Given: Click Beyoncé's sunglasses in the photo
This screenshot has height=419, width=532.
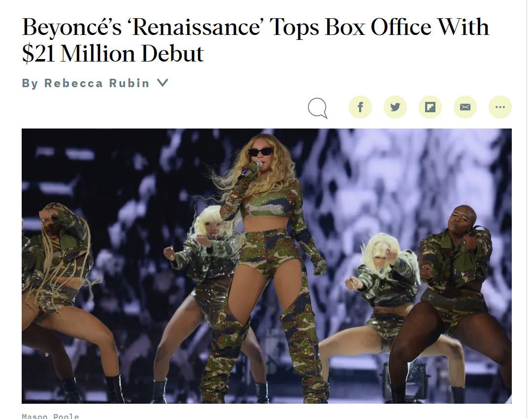Looking at the screenshot, I should 261,152.
